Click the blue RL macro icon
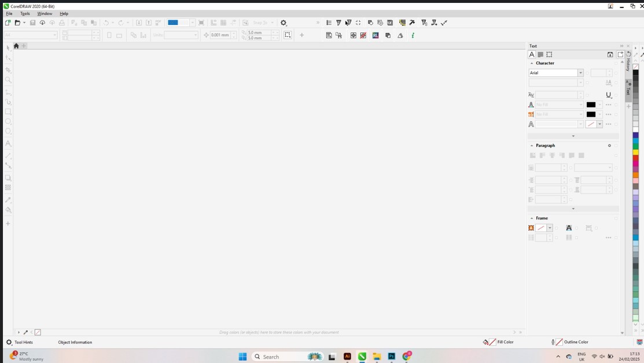This screenshot has width=644, height=363. coord(376,35)
